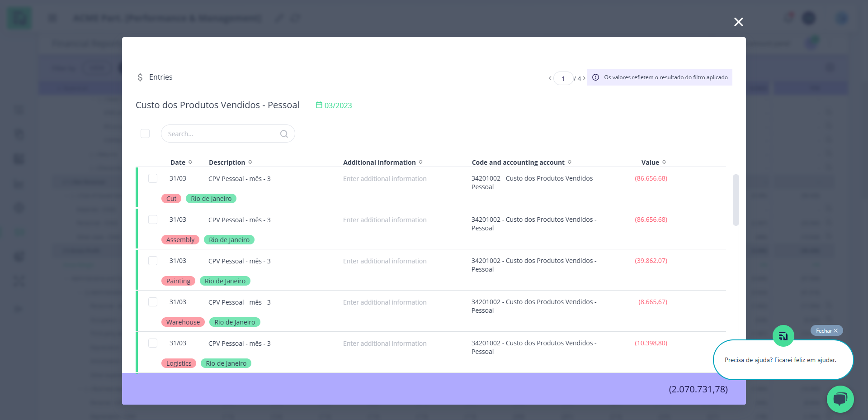Click Rio de Janeiro tag beside Warehouse
Screen dimensions: 868x420
click(x=235, y=322)
